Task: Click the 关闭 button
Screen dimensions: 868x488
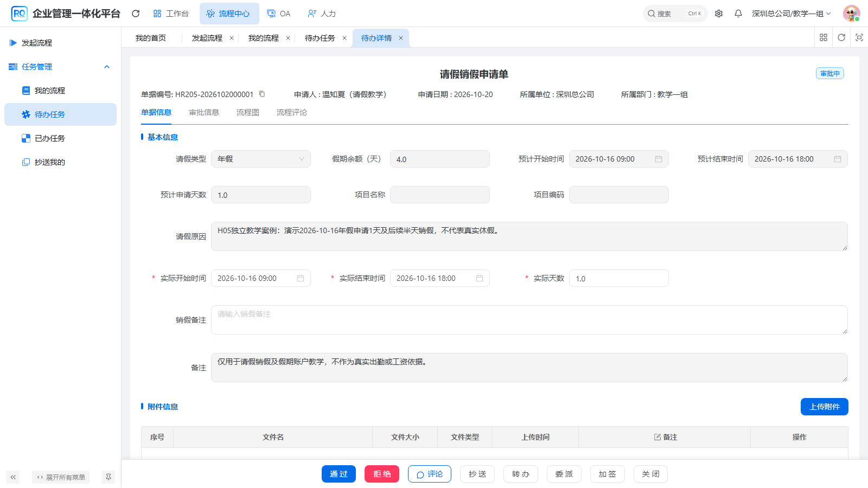Action: (651, 474)
